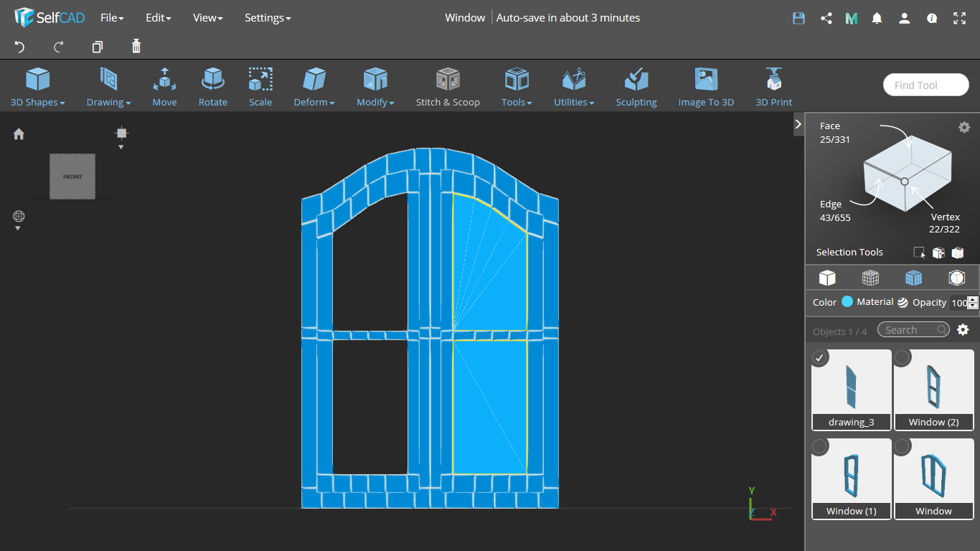Select the Window (1) object checkbox
980x551 pixels.
819,446
